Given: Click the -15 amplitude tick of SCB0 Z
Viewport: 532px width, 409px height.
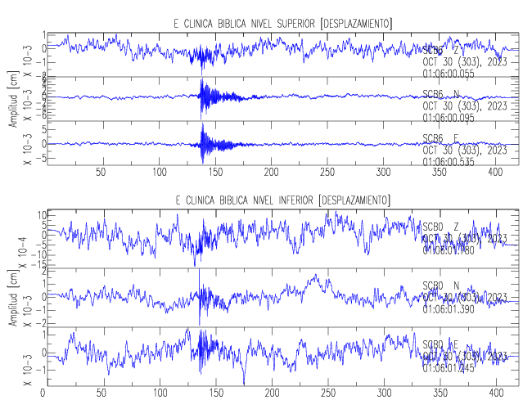Looking at the screenshot, I should click(x=38, y=264).
